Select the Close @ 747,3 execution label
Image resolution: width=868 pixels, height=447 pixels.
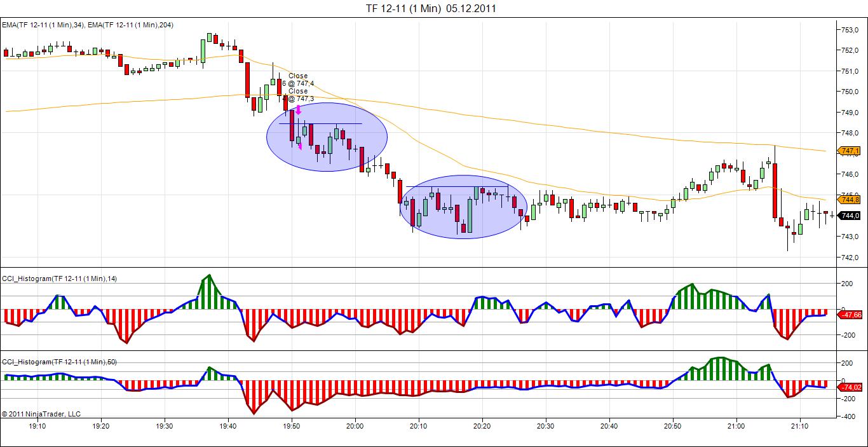[x=298, y=95]
